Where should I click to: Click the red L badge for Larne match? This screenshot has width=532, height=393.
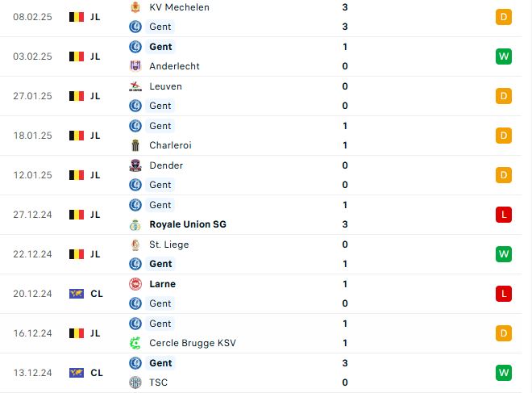pos(504,294)
